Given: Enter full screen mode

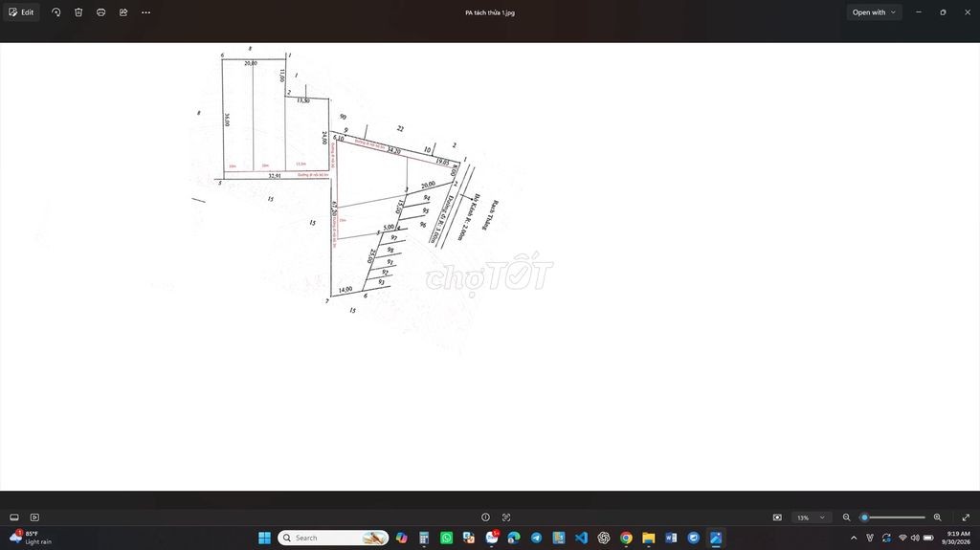Looking at the screenshot, I should coord(966,517).
